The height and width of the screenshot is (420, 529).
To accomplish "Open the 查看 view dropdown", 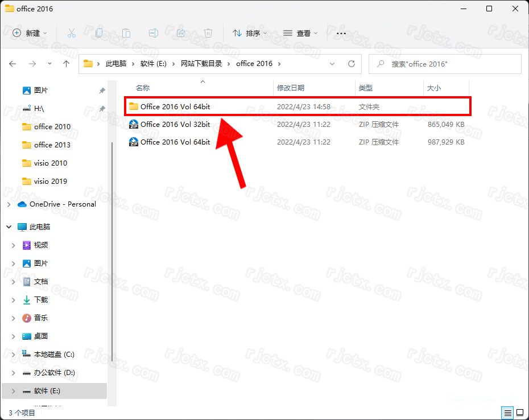I will [x=300, y=33].
